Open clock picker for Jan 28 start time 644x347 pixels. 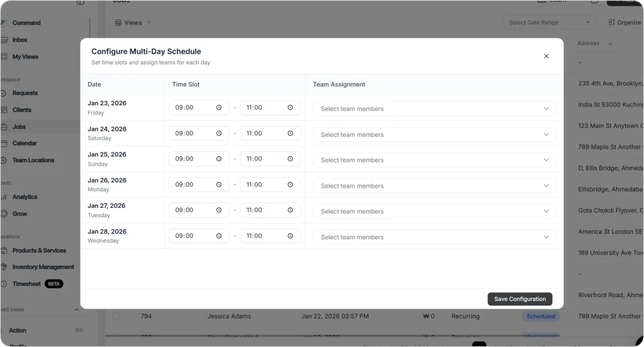219,236
